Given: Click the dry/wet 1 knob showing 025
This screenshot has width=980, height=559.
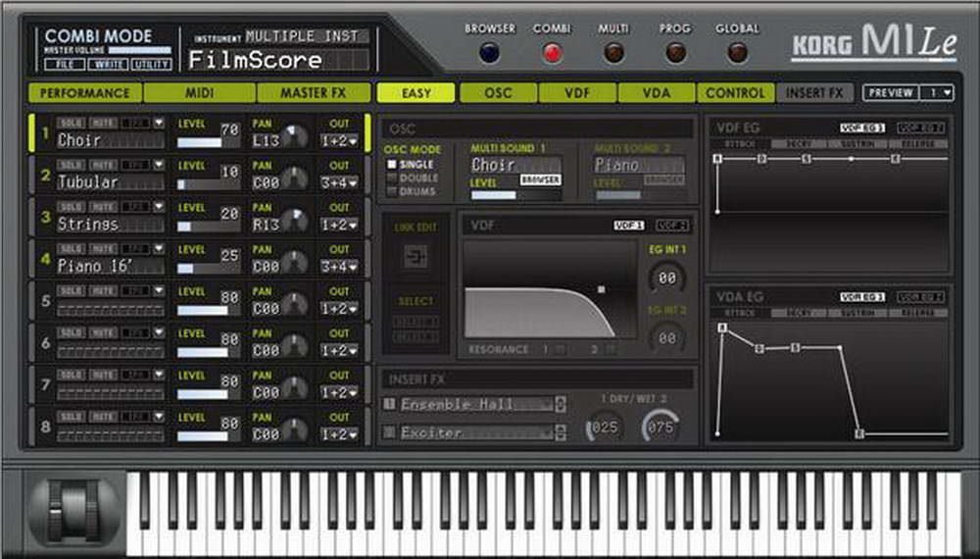Looking at the screenshot, I should 603,427.
